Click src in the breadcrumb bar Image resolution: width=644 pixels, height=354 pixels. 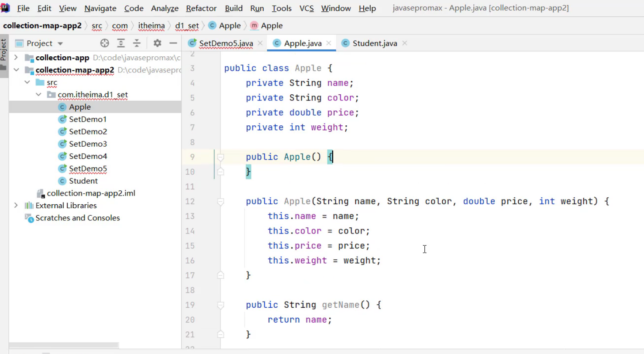[x=97, y=26]
